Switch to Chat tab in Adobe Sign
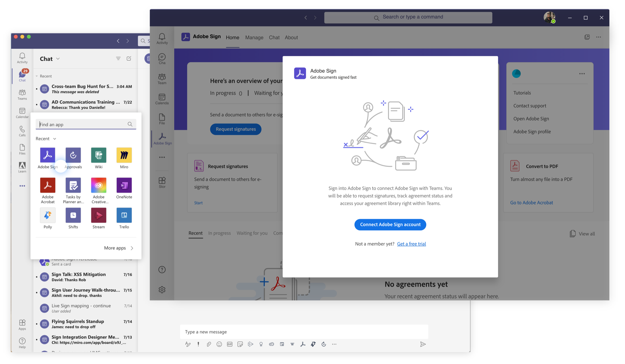Screen dimensions: 625x364 click(274, 37)
